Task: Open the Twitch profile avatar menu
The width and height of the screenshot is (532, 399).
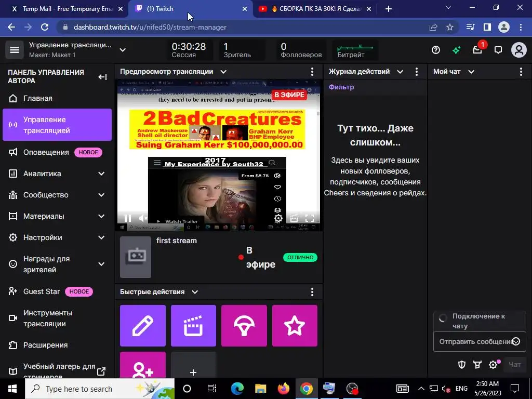Action: tap(519, 50)
